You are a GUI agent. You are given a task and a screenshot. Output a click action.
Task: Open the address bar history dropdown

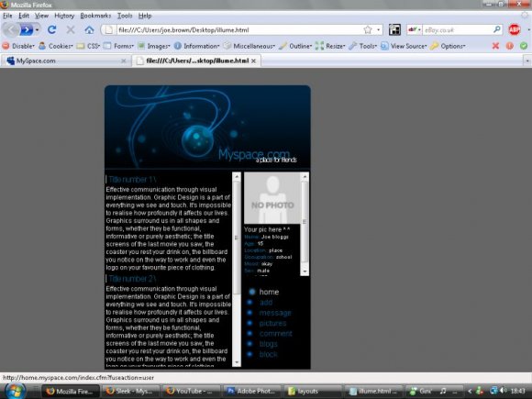click(x=378, y=30)
